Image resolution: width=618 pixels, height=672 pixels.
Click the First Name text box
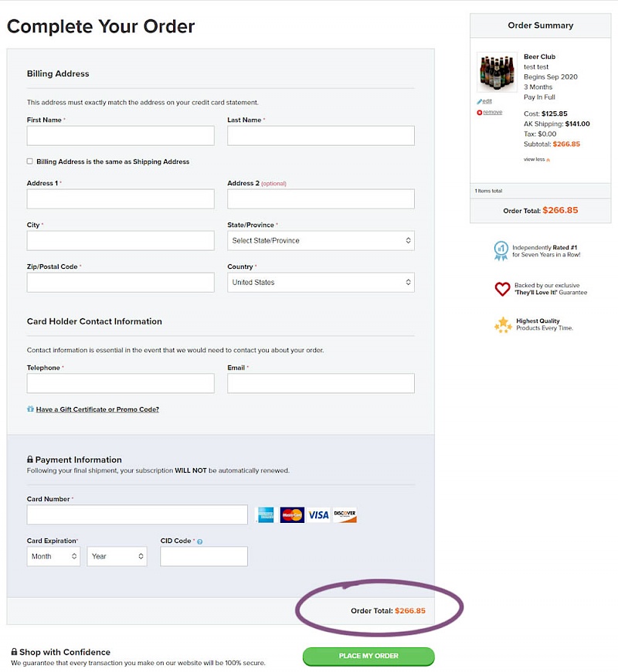click(x=121, y=136)
